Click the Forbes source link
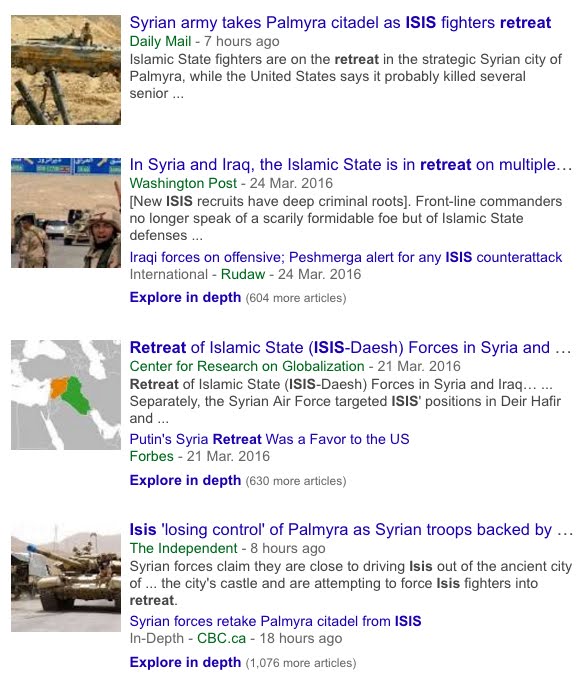The width and height of the screenshot is (584, 680). pos(152,456)
